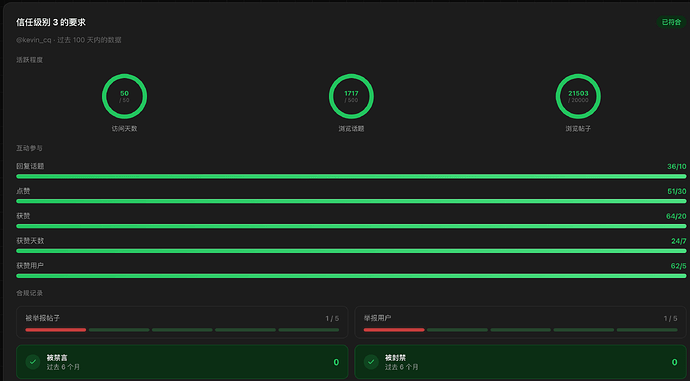
Task: Click the 0 count in 被封禁 card
Action: (x=675, y=362)
